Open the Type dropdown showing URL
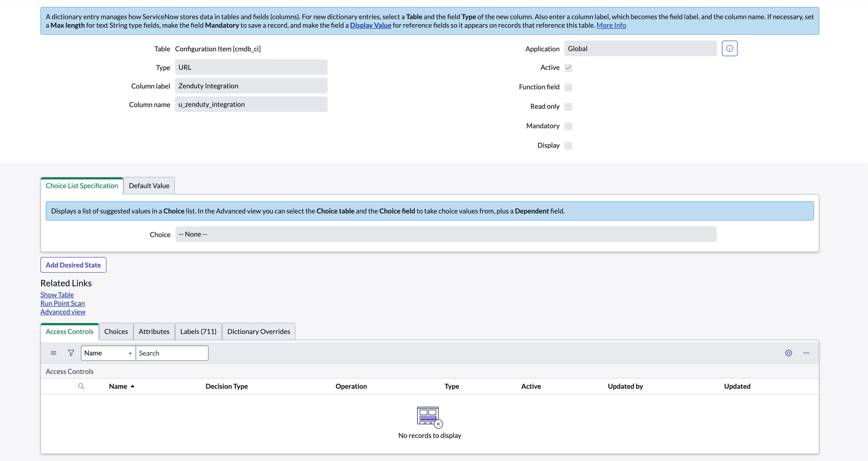 [x=251, y=67]
